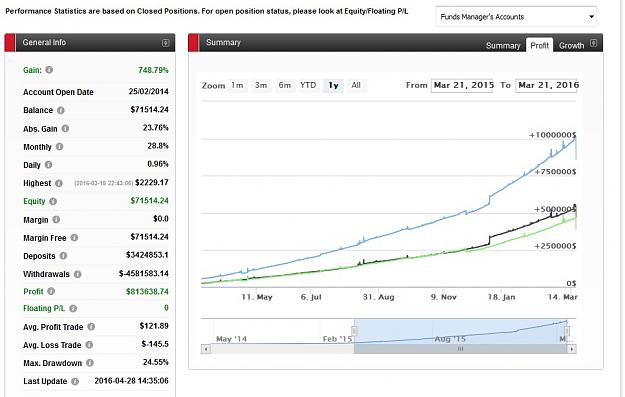Click the Last Update timestamp value

pyautogui.click(x=132, y=381)
